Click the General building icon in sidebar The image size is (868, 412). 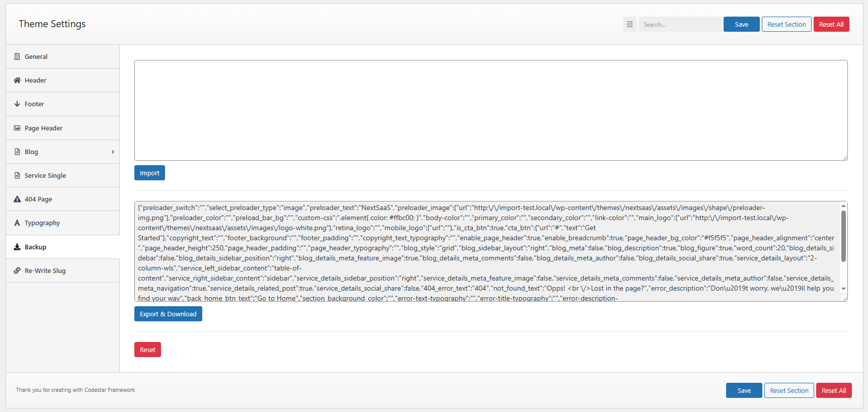click(x=17, y=57)
